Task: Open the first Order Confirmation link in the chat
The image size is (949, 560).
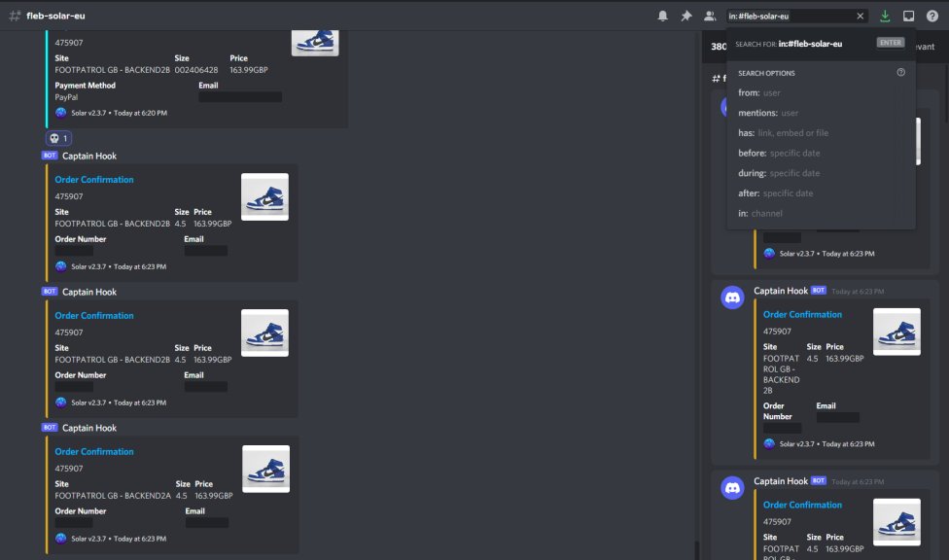Action: point(93,179)
